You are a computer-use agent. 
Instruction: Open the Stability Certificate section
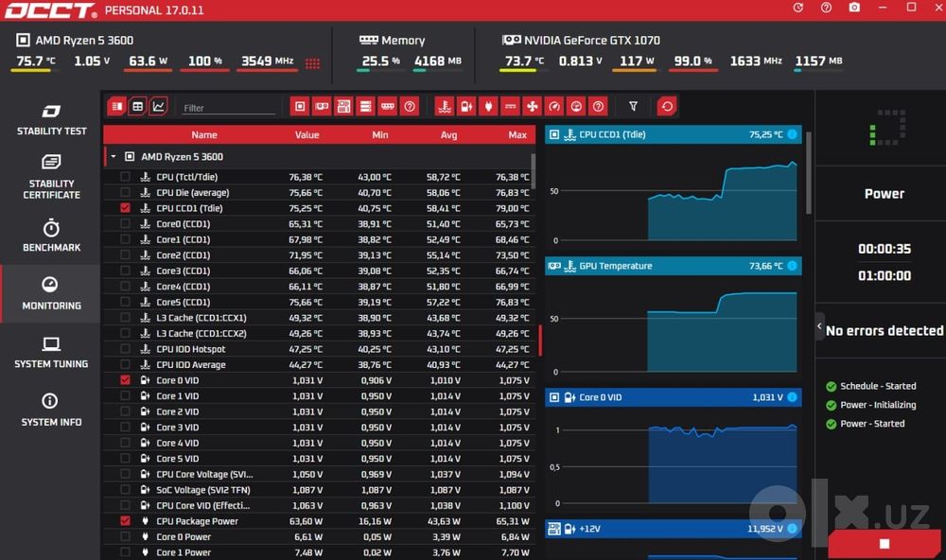click(x=51, y=177)
